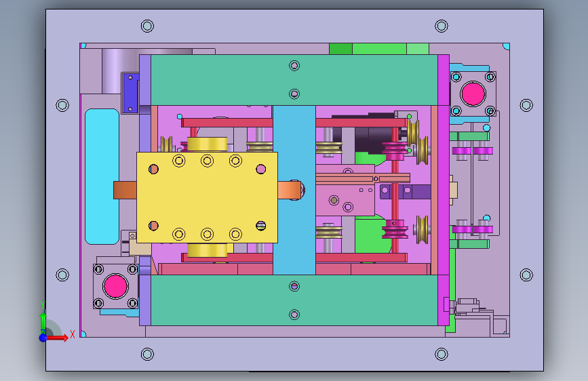Select the large yellow block in the center
This screenshot has width=588, height=381.
tap(207, 198)
